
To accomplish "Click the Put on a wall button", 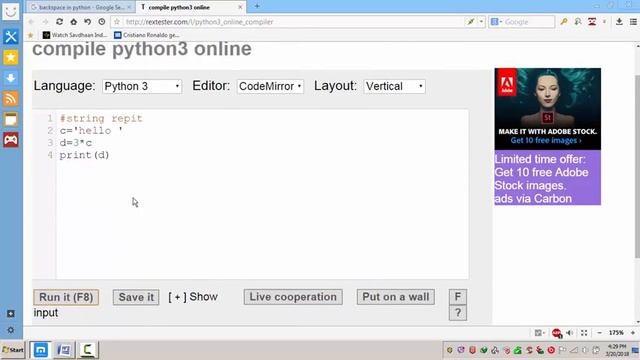I will [396, 297].
